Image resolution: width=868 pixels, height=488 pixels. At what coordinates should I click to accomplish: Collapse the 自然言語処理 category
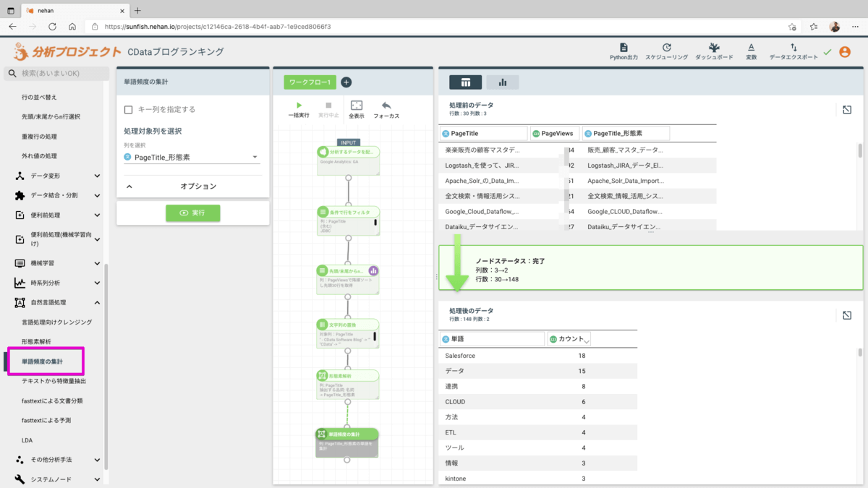[x=97, y=302]
